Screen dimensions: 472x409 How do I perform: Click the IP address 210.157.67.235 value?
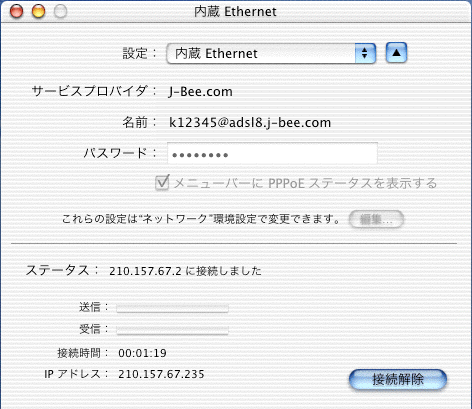[161, 374]
